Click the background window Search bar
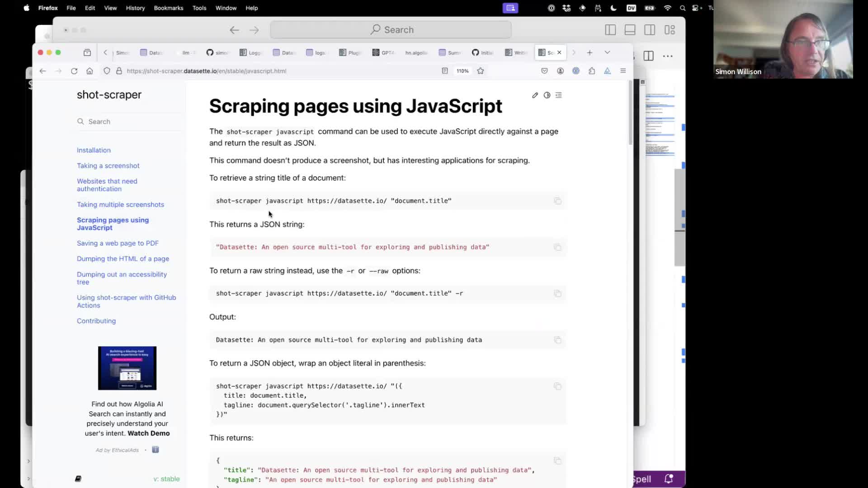This screenshot has width=868, height=488. coord(391,30)
